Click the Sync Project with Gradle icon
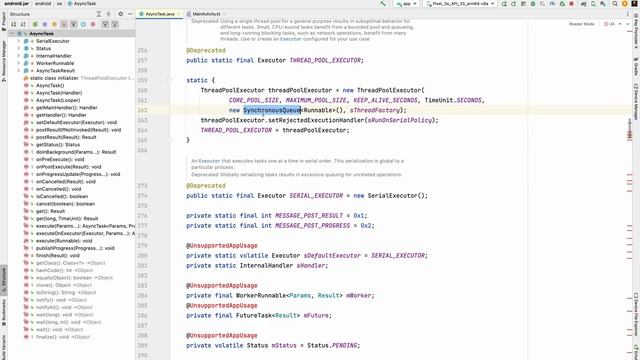640x360 pixels. pyautogui.click(x=583, y=4)
